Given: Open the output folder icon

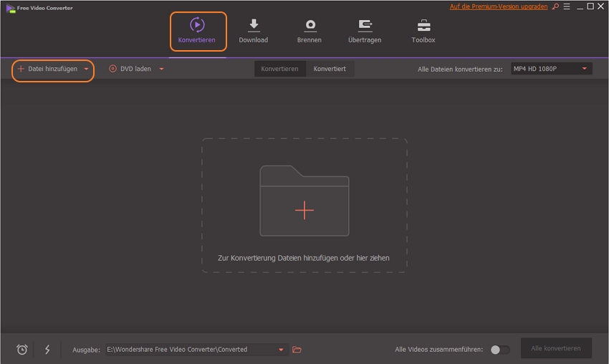Looking at the screenshot, I should point(297,350).
